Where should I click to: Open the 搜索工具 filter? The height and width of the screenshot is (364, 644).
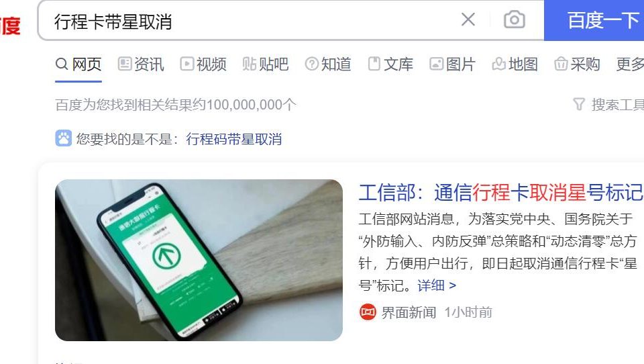coord(608,105)
